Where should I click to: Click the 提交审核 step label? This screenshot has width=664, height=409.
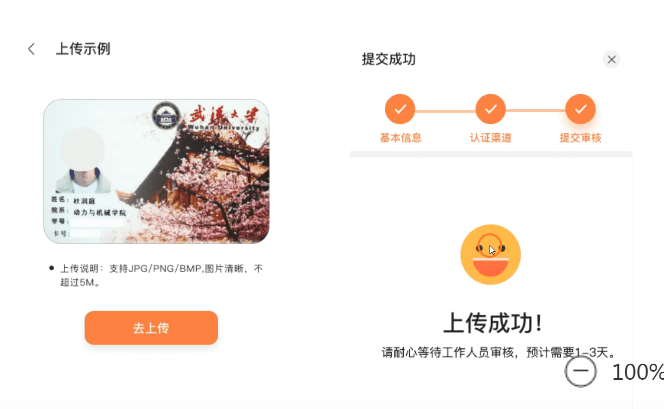pos(581,138)
